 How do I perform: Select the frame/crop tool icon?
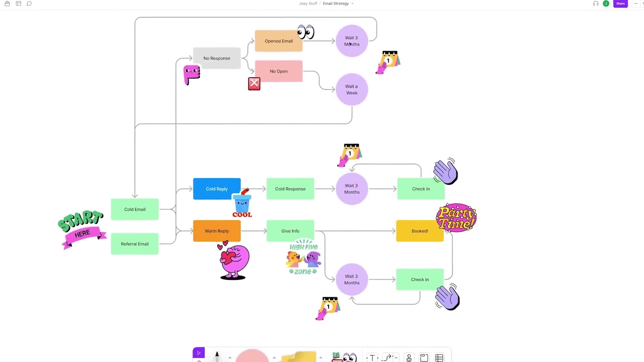click(424, 357)
